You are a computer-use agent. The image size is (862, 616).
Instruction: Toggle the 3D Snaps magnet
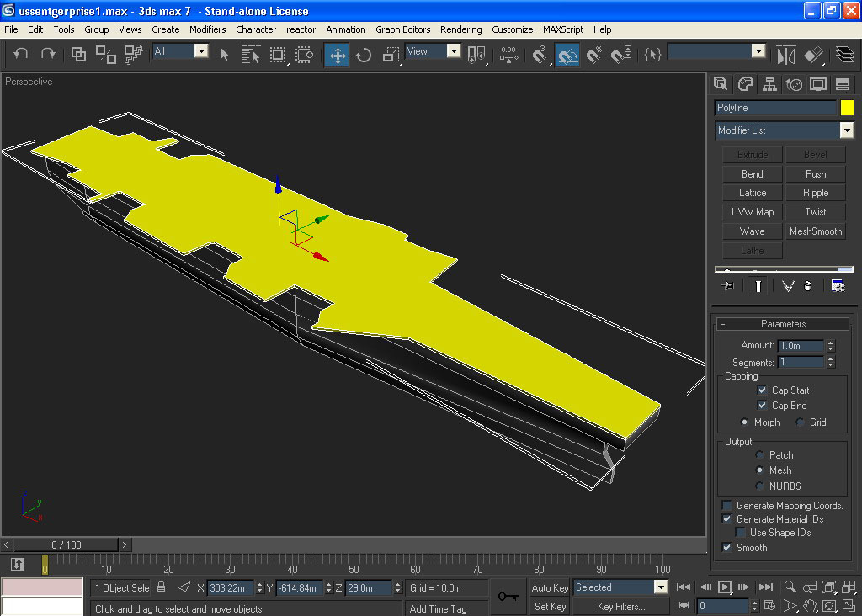[540, 55]
